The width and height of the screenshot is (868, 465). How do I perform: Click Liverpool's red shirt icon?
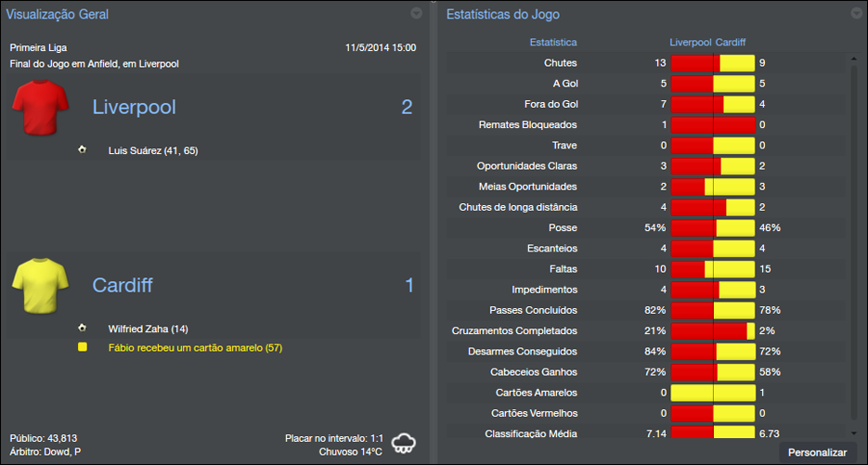point(42,108)
